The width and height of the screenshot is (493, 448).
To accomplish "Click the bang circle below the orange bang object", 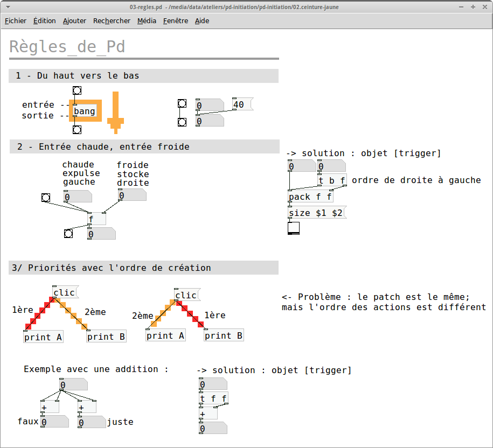I will [77, 129].
